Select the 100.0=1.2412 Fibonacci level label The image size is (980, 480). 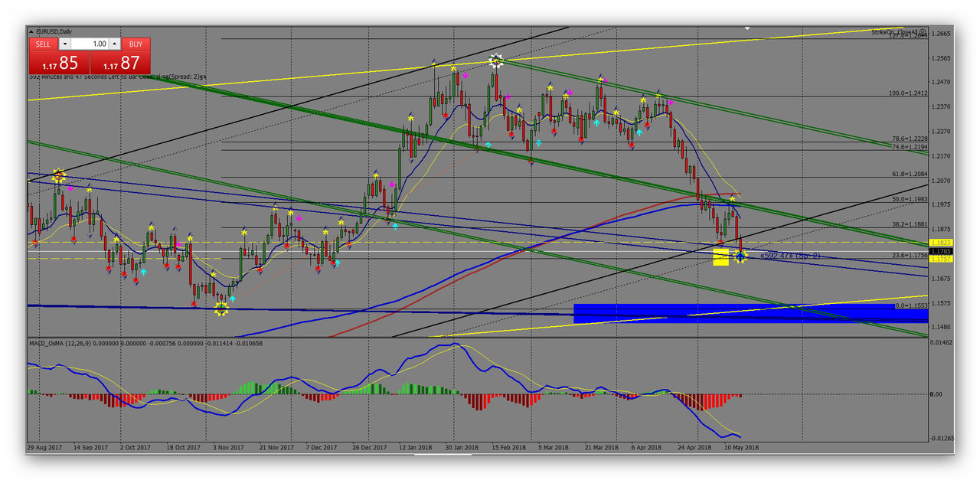[x=908, y=93]
